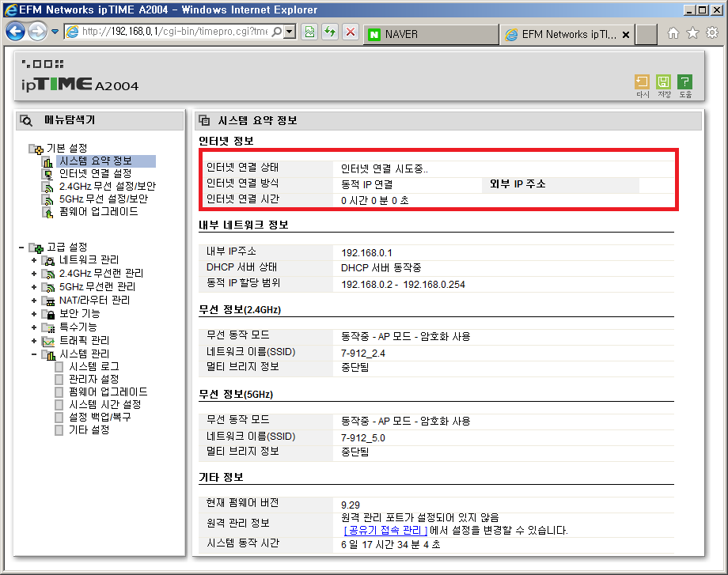Click the 펌웨어 업그레이드 icon under 기본 설정
The height and width of the screenshot is (575, 728).
(x=47, y=213)
